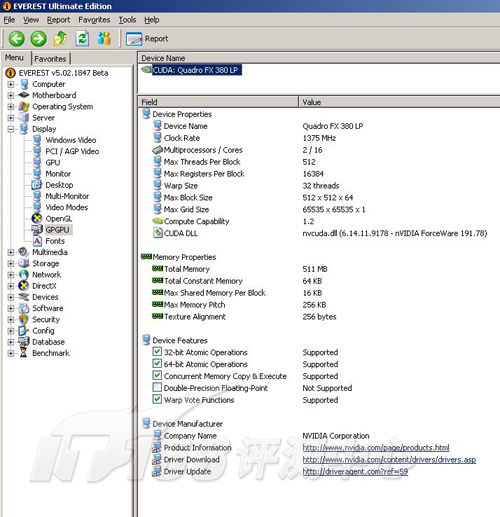The width and height of the screenshot is (500, 517).
Task: Open the NVIDIA products.html link
Action: (376, 448)
